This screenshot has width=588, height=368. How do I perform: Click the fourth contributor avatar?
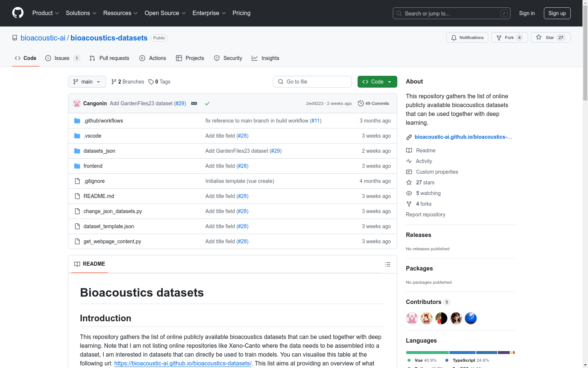click(456, 318)
